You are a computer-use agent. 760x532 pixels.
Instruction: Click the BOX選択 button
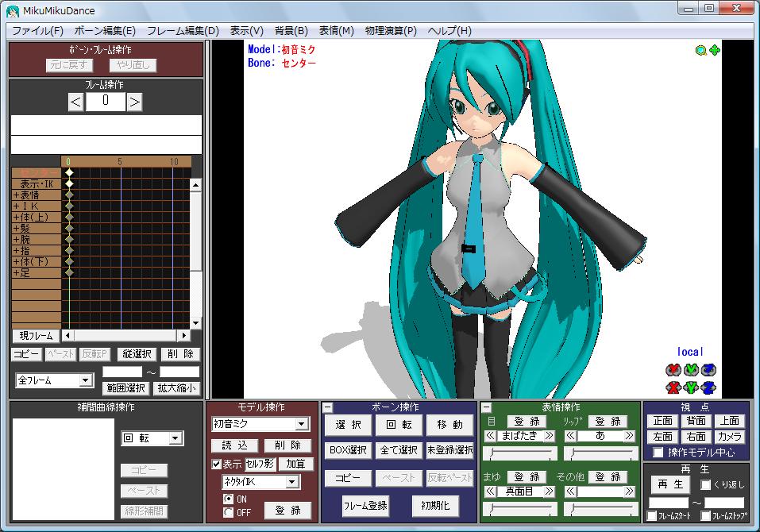pyautogui.click(x=348, y=450)
